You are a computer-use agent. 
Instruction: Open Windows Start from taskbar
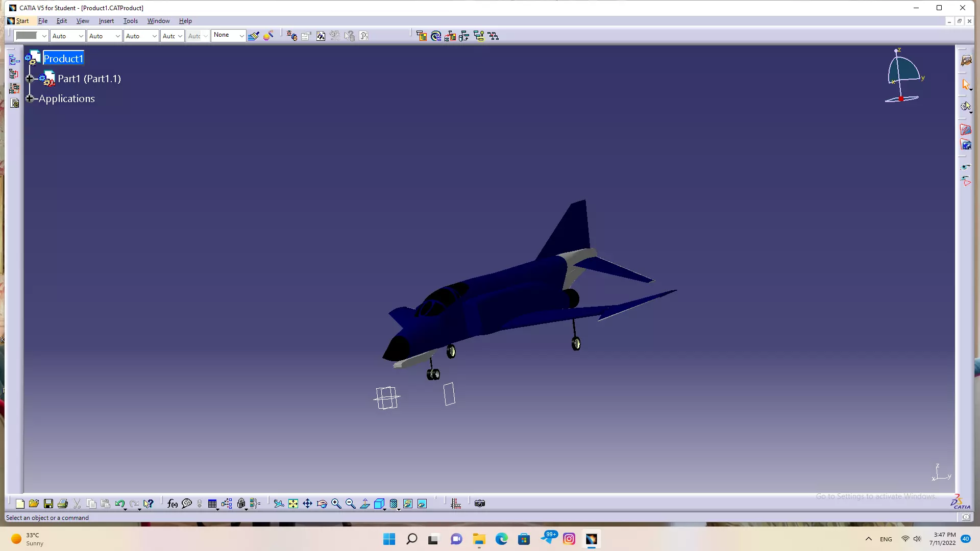[x=389, y=539]
